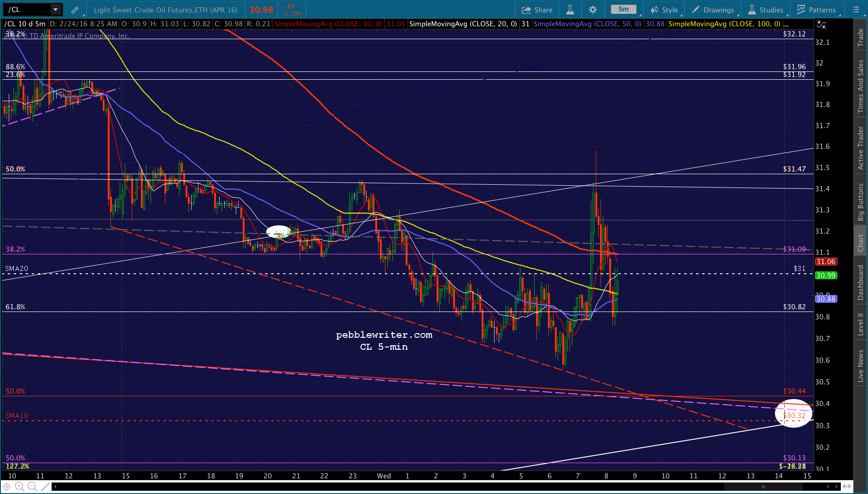Toggle the chart expand/collapse arrows icon

tap(821, 25)
